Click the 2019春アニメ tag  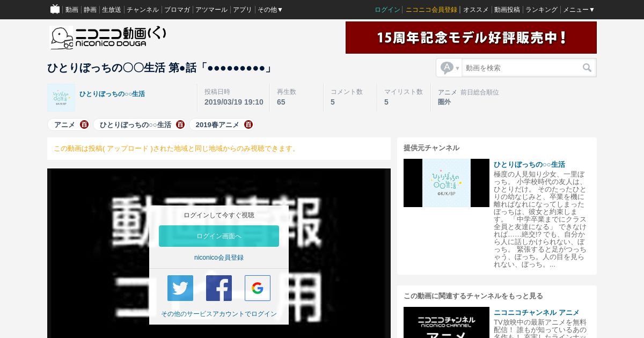pyautogui.click(x=217, y=124)
